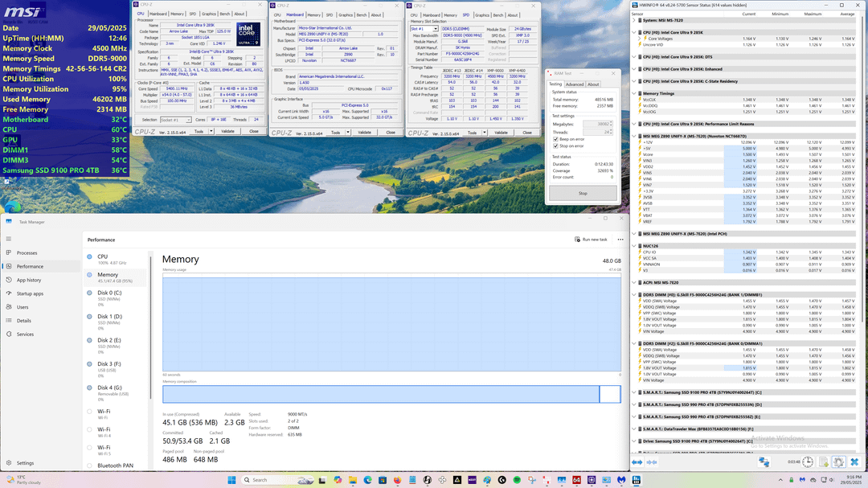Open weather widget showing 13°C

[23, 480]
